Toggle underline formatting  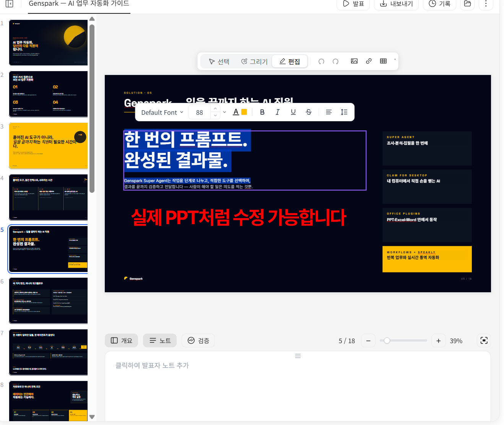[x=293, y=112]
